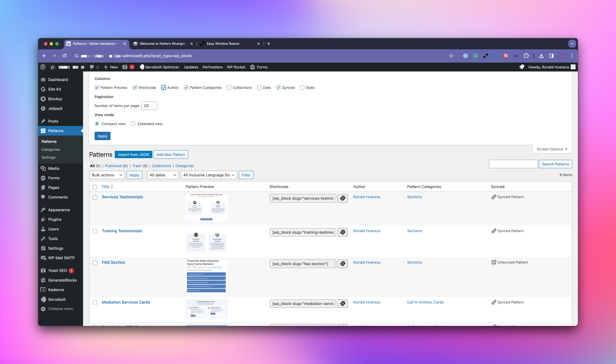616x364 pixels.
Task: Open the Forms item in admin bar
Action: click(259, 67)
